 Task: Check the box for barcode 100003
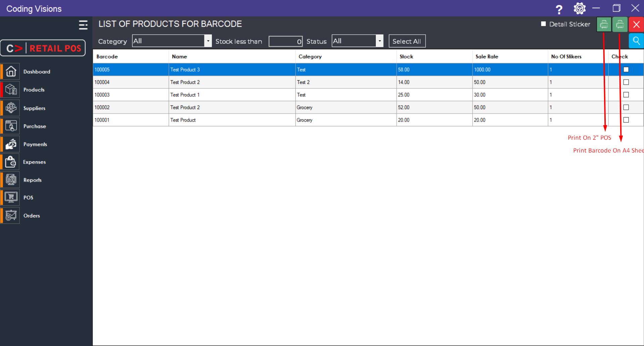click(x=626, y=95)
